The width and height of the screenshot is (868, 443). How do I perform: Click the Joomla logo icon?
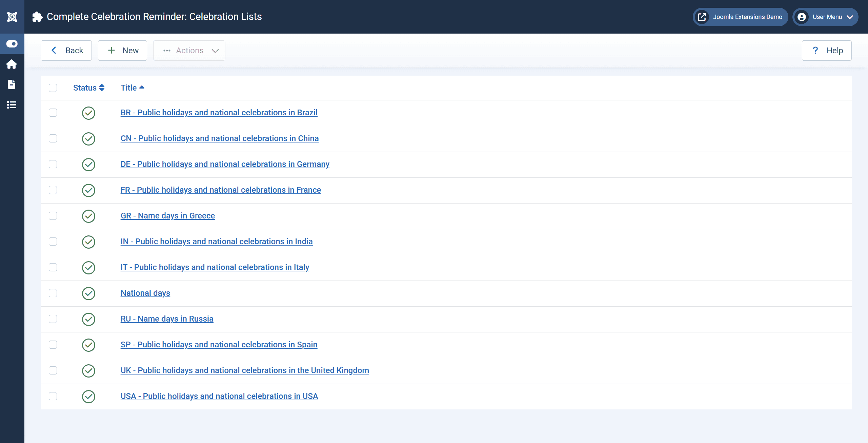12,17
